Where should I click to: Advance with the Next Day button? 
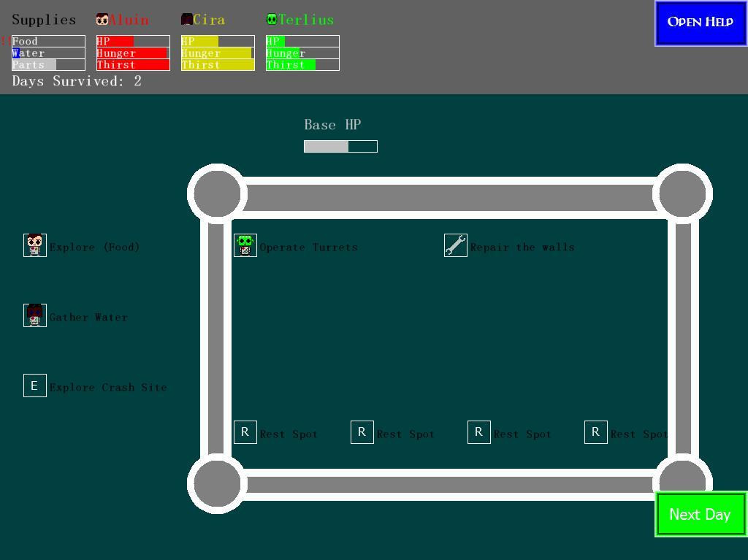[701, 514]
